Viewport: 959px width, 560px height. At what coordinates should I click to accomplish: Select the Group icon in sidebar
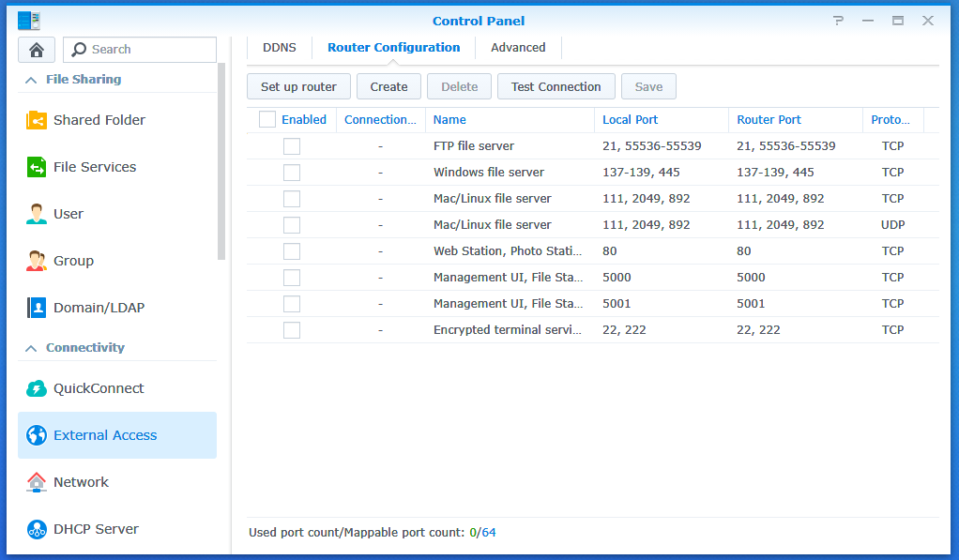click(37, 261)
